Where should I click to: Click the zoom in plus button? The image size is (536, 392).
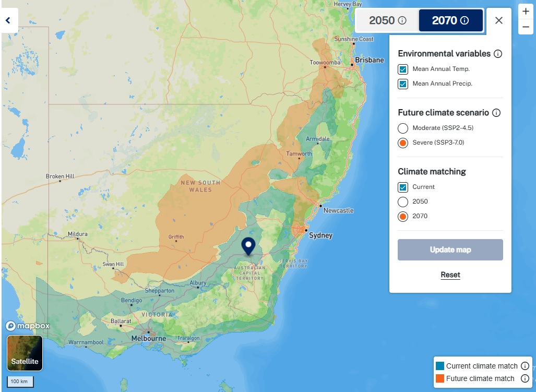[526, 11]
